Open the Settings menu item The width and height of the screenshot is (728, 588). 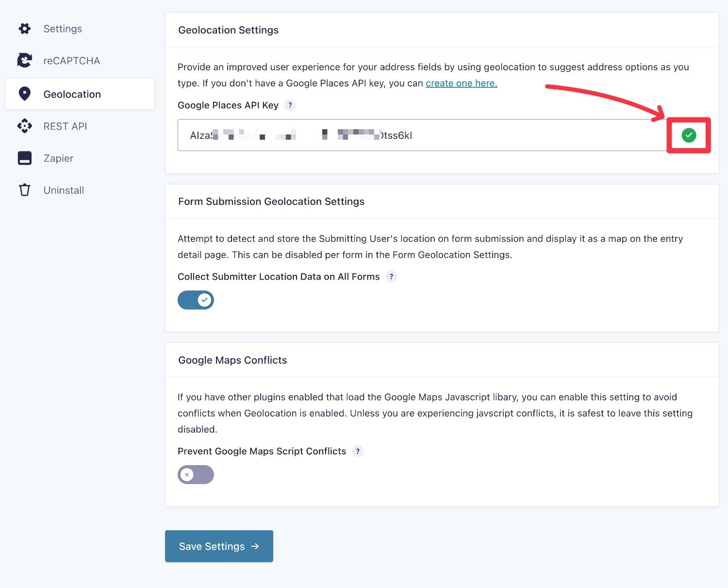click(63, 29)
